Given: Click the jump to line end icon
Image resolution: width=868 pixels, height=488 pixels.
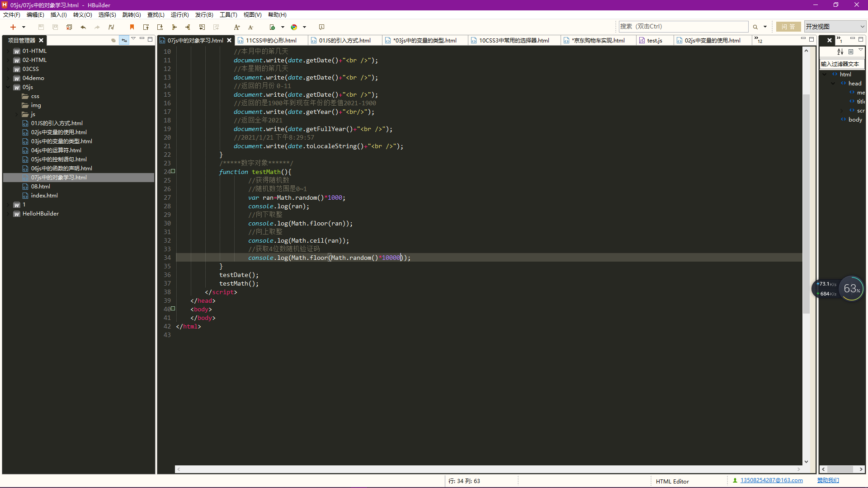Looking at the screenshot, I should click(188, 27).
